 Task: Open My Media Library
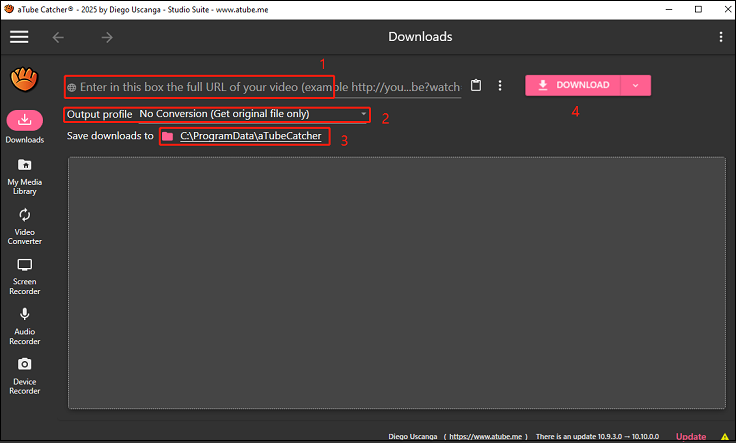[x=24, y=177]
